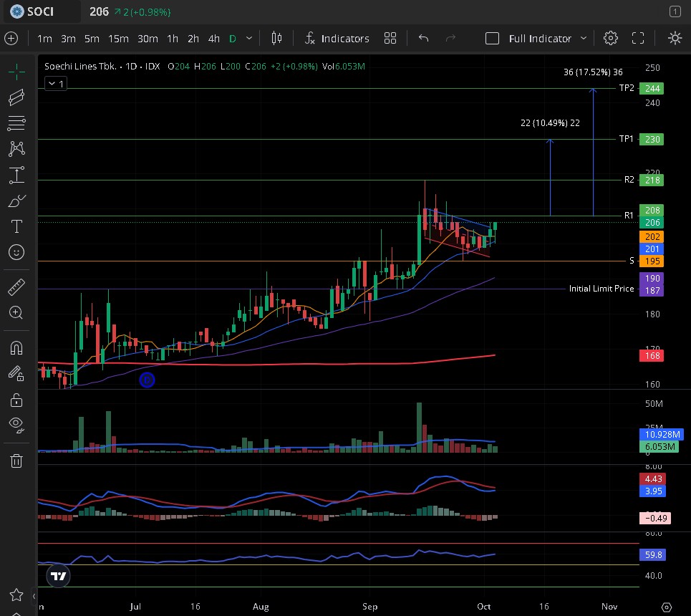Switch to the 1h timeframe
Image resolution: width=691 pixels, height=616 pixels.
(173, 39)
